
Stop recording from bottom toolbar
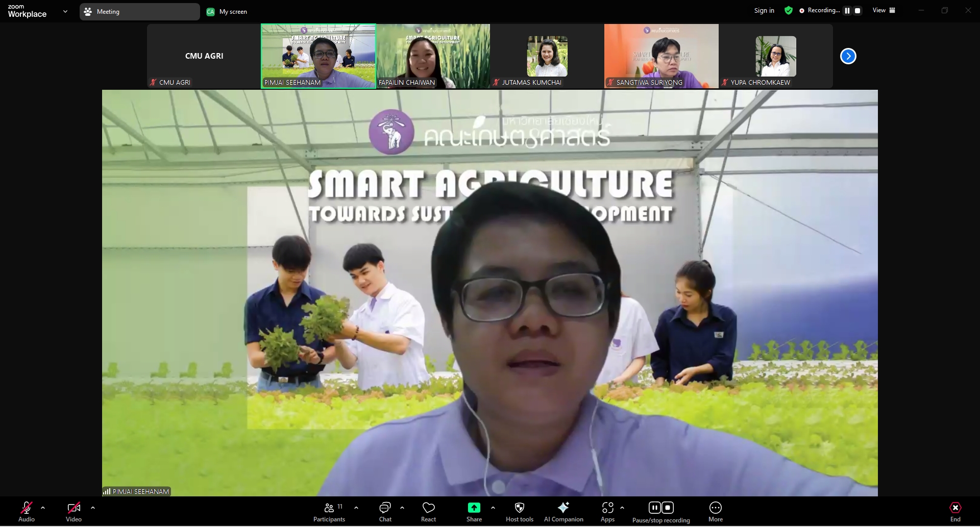[x=668, y=508]
